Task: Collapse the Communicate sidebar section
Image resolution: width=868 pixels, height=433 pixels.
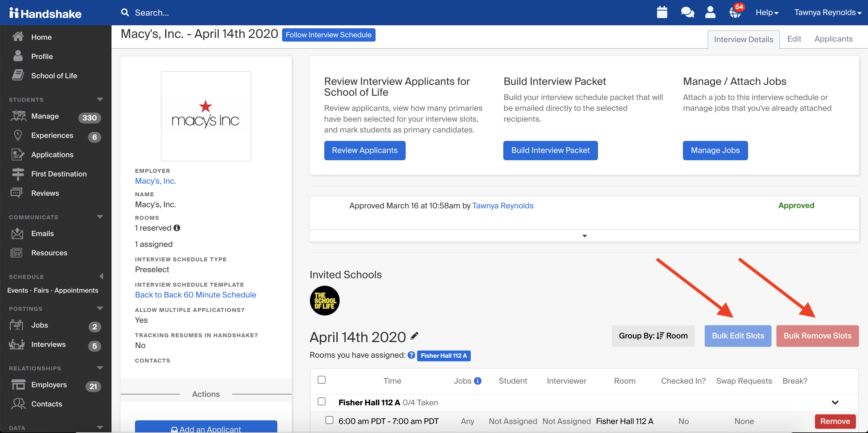Action: click(x=100, y=217)
